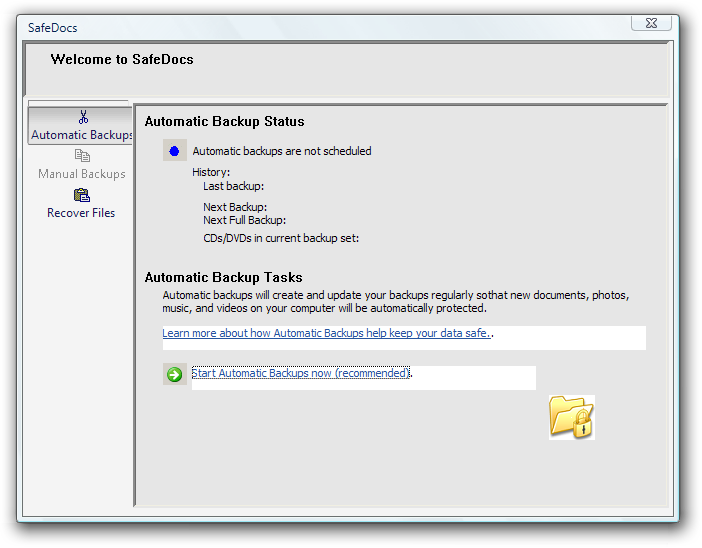702x548 pixels.
Task: Close the SafeDocs window
Action: click(x=651, y=23)
